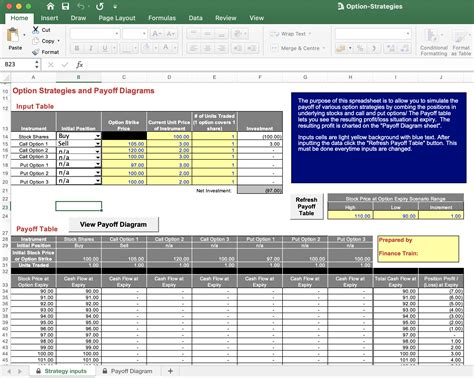Align text to the bottom of cell
Image resolution: width=474 pixels, height=378 pixels.
pyautogui.click(x=221, y=34)
